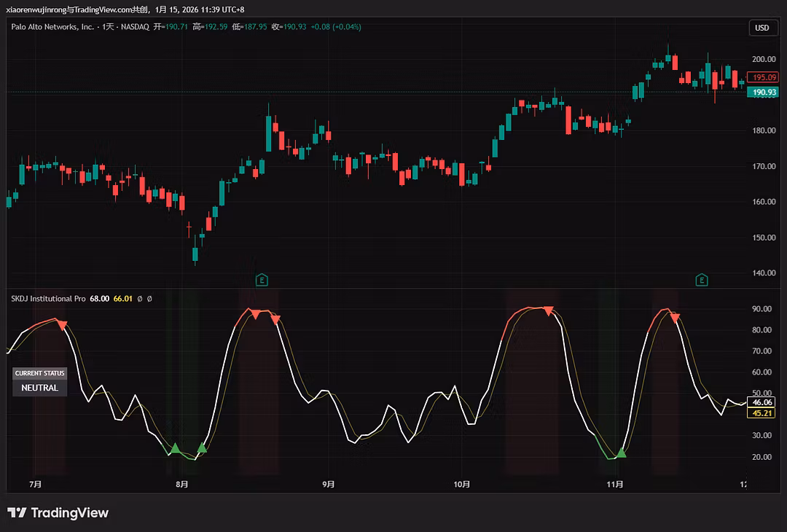Click the Palo Alto Networks symbol title
Image resolution: width=787 pixels, height=532 pixels.
click(51, 27)
